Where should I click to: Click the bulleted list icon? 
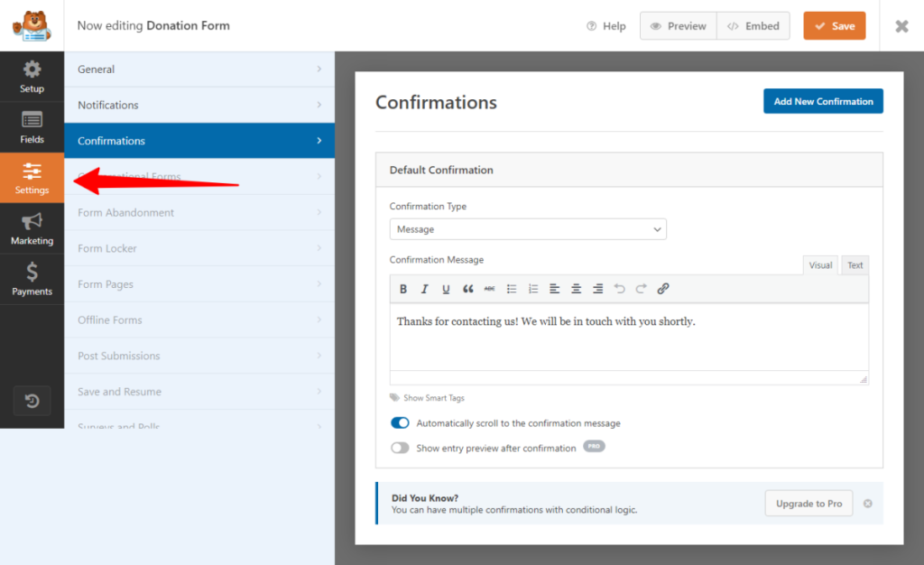point(511,289)
